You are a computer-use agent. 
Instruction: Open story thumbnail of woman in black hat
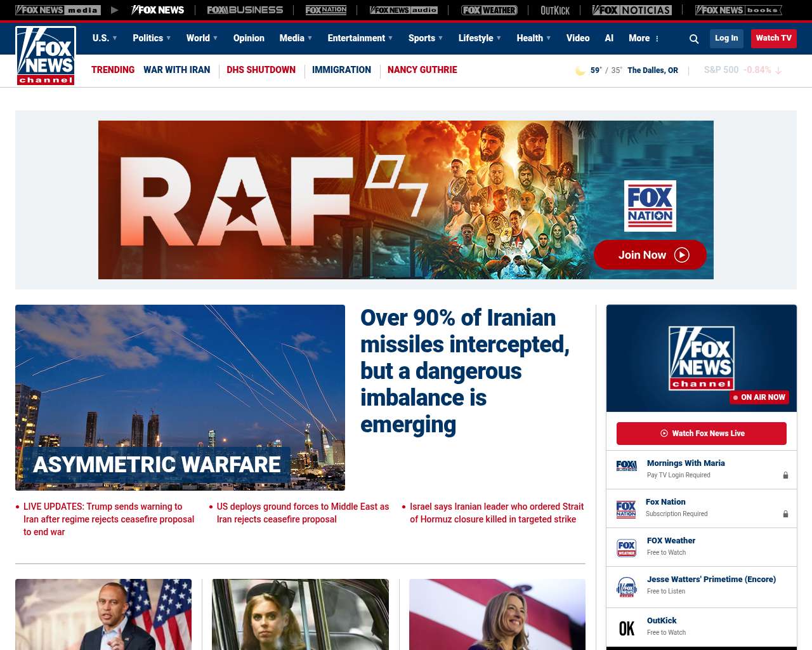(300, 614)
